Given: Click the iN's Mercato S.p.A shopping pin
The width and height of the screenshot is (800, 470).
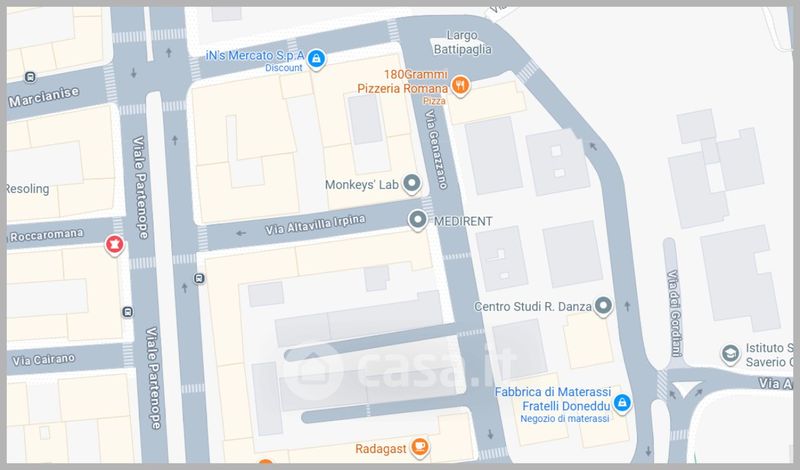Looking at the screenshot, I should 316,59.
